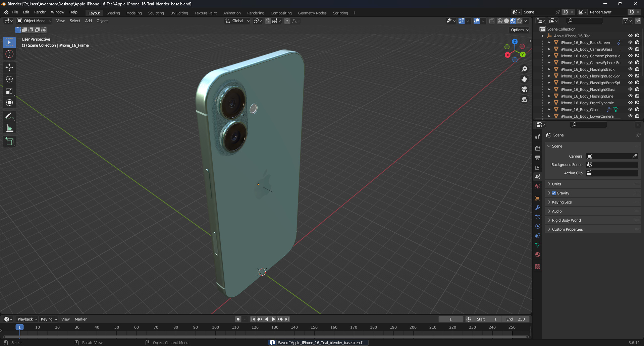Viewport: 644px width, 346px height.
Task: Open the Object Data properties tab
Action: pyautogui.click(x=538, y=245)
